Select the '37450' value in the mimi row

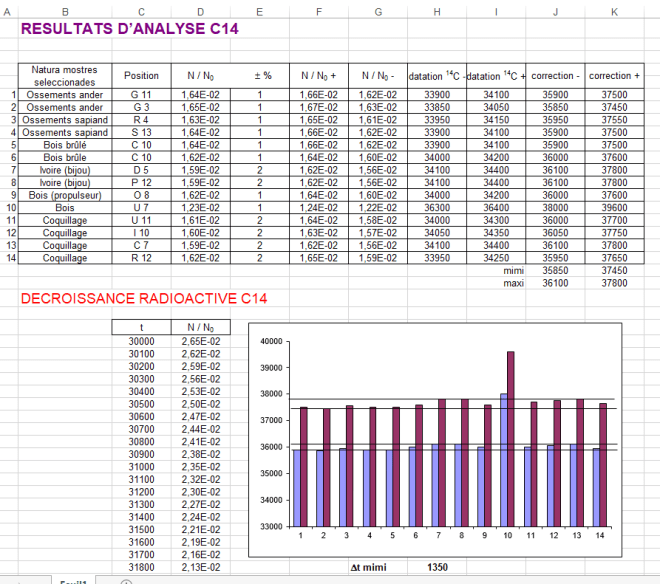(x=614, y=270)
